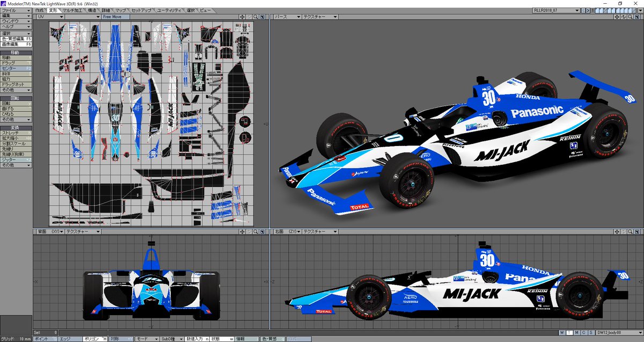Click the 色・質感 button in bottom bar
The image size is (644, 342).
(272, 339)
